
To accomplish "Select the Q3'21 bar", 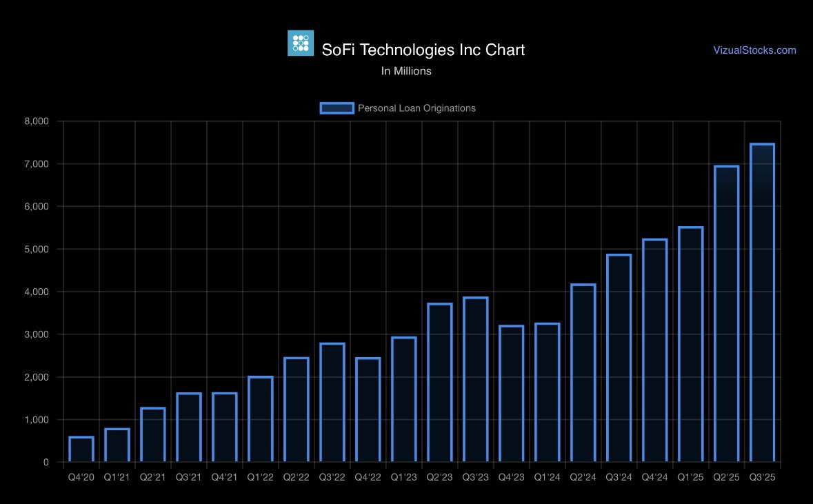I will 189,427.
